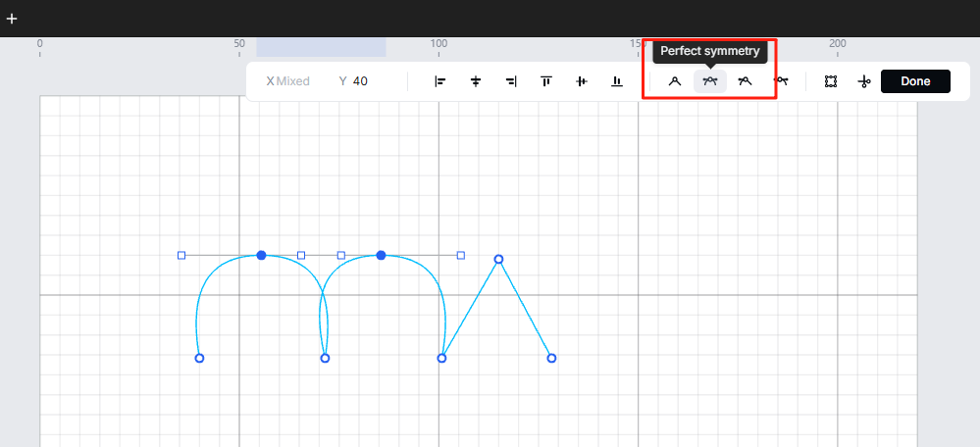Click the align right icon
The image size is (980, 447).
pos(511,81)
